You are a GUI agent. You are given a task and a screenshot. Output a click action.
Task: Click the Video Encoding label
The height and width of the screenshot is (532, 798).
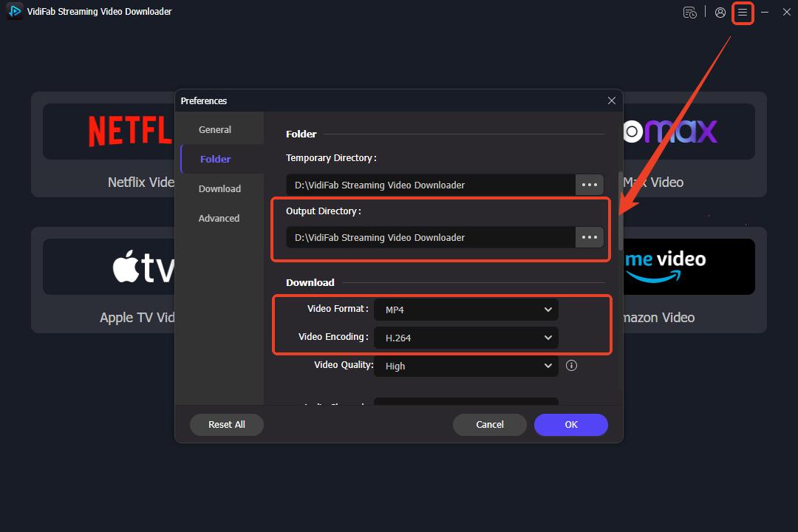tap(333, 336)
